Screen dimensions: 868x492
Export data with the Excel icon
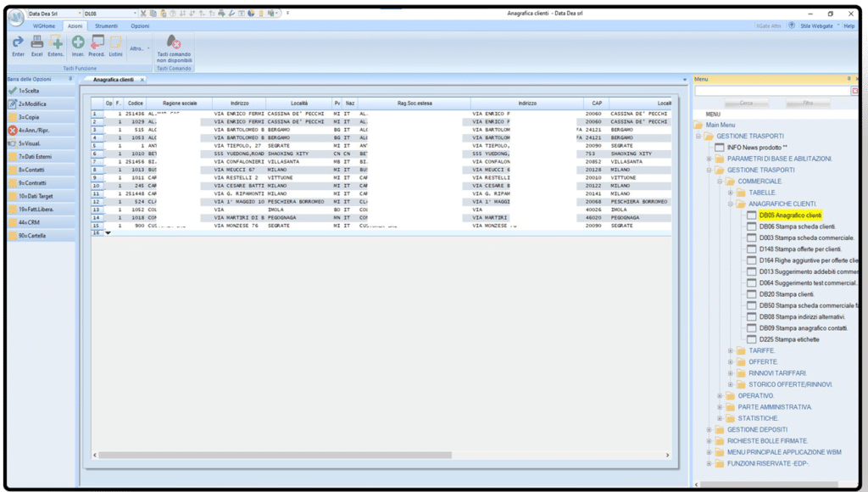pos(36,44)
